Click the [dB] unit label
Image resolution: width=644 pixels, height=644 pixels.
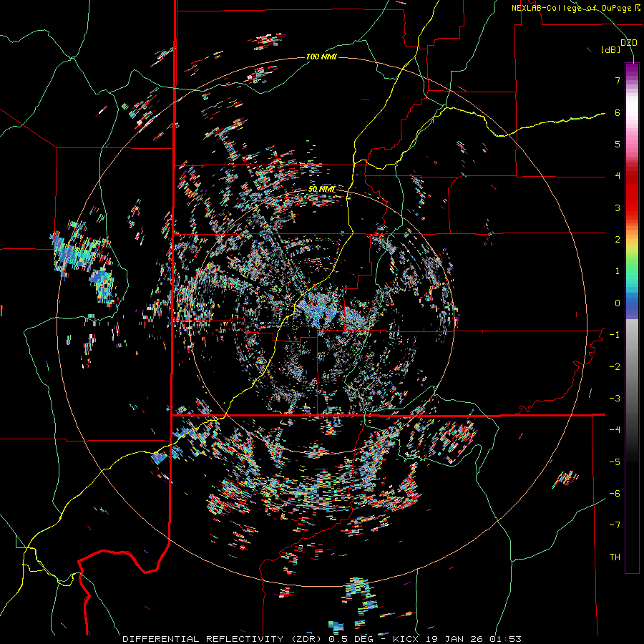pos(611,50)
